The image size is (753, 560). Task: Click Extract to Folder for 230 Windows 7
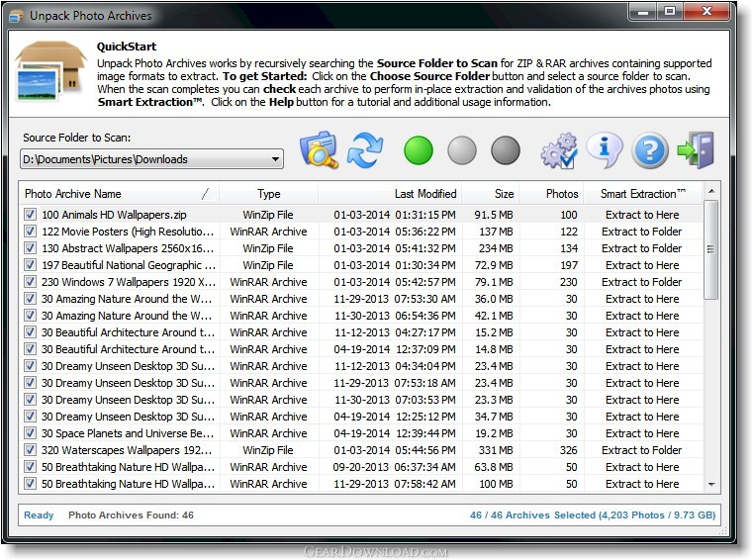[x=641, y=282]
